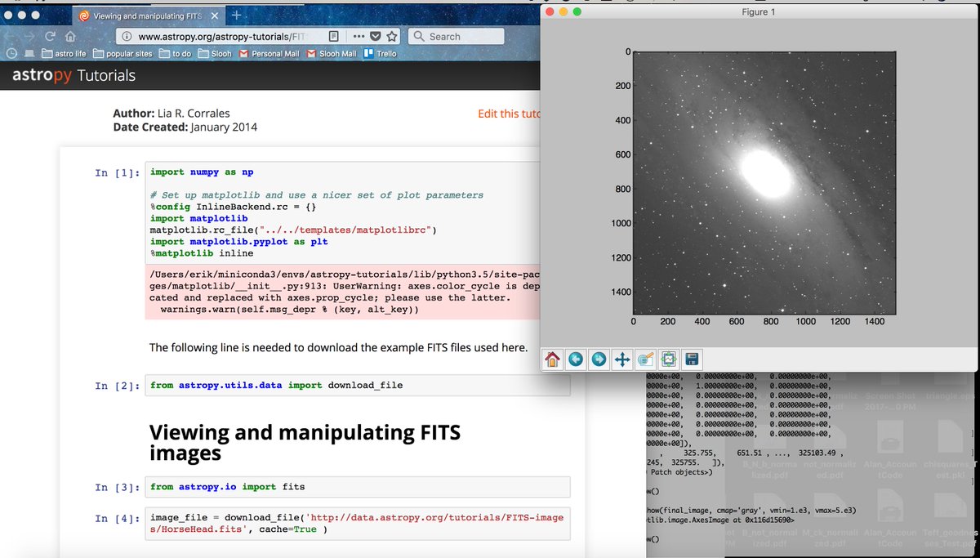Screen dimensions: 980x558
Task: Reload the Firefox page
Action: pos(50,36)
